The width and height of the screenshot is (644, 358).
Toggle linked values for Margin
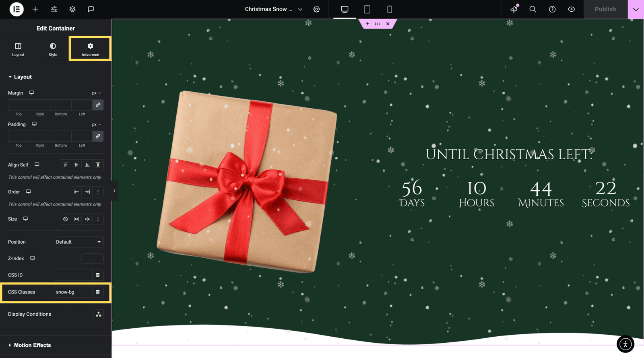(98, 105)
